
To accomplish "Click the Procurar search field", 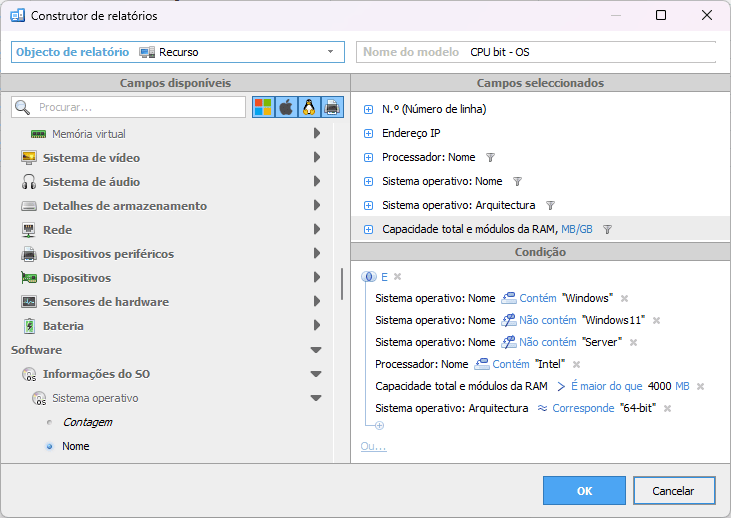I will point(140,107).
